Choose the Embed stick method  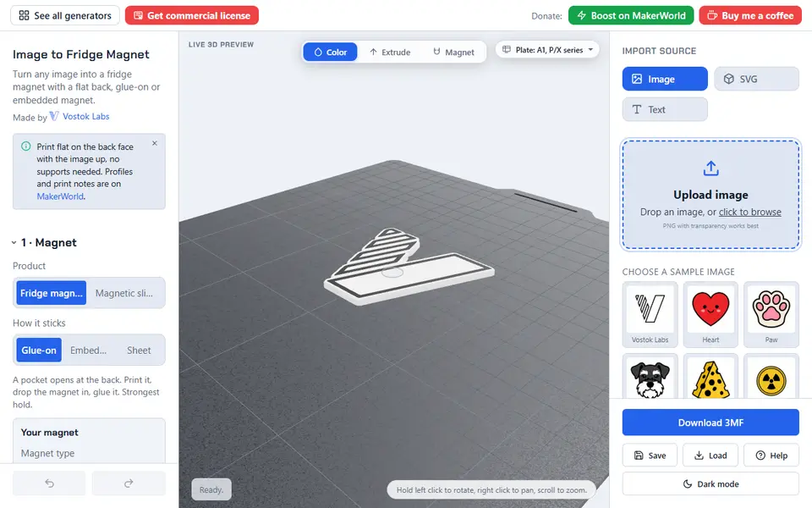(88, 350)
